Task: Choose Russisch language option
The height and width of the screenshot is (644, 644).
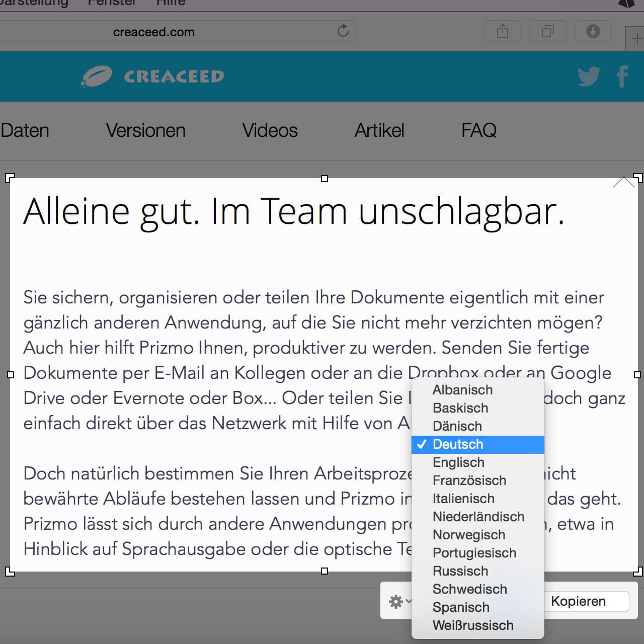Action: coord(478,571)
